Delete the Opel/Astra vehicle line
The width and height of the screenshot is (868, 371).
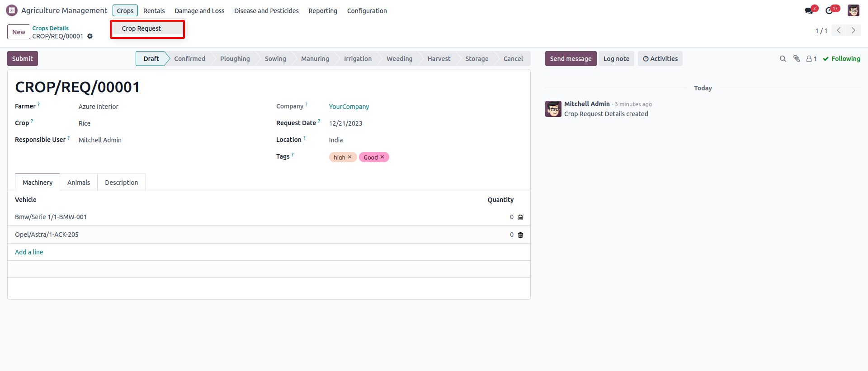520,235
